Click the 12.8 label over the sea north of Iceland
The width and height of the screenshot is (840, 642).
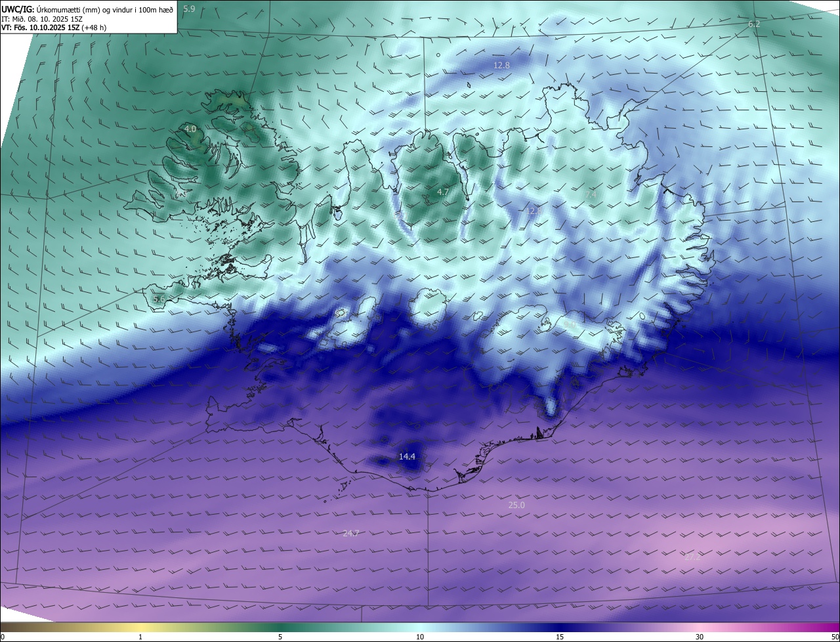(x=501, y=65)
